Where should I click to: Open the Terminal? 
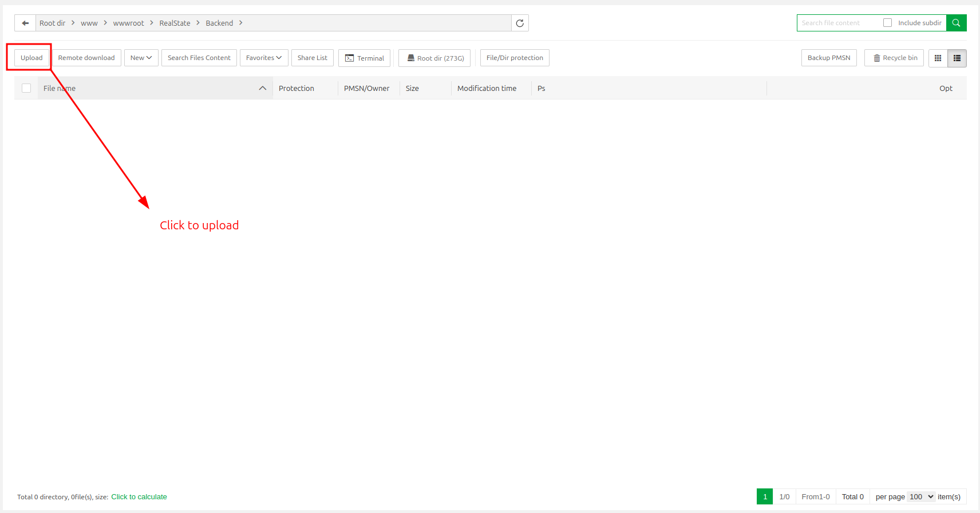[x=365, y=58]
